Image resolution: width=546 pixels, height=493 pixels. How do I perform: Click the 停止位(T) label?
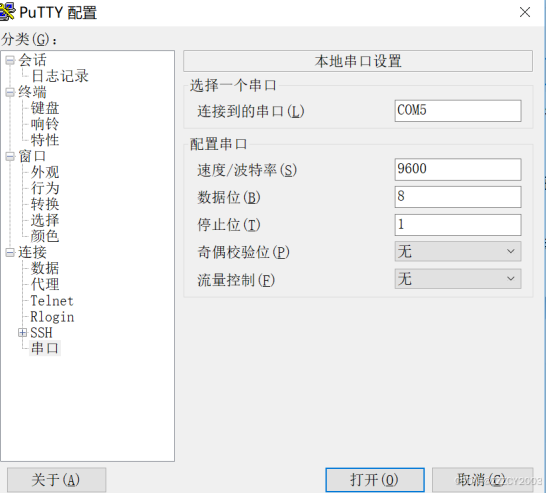tap(229, 225)
